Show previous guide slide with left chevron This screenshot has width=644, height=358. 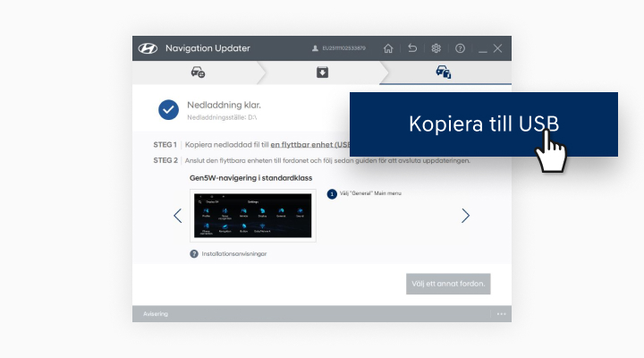tap(177, 216)
